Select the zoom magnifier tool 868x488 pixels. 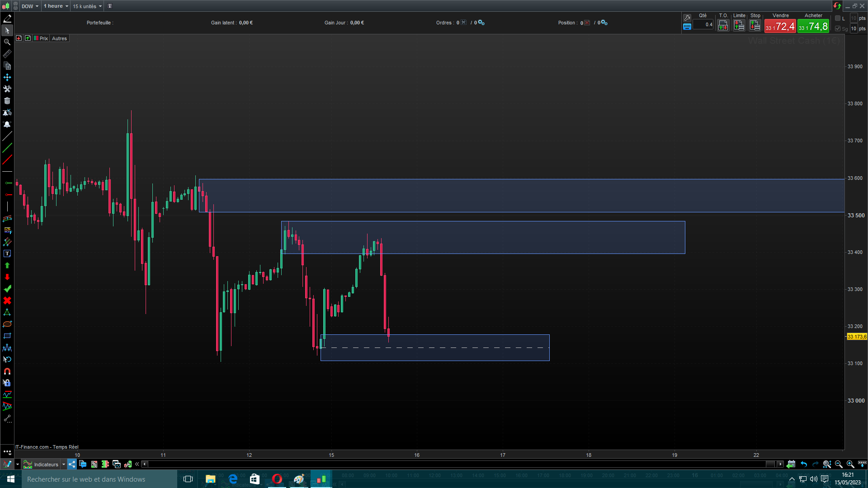coord(7,42)
